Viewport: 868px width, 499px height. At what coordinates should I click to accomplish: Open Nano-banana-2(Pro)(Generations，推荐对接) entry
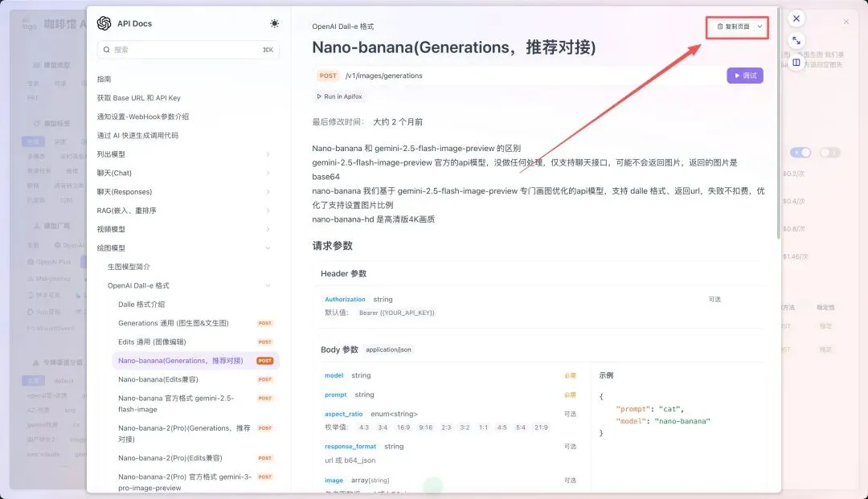point(184,434)
